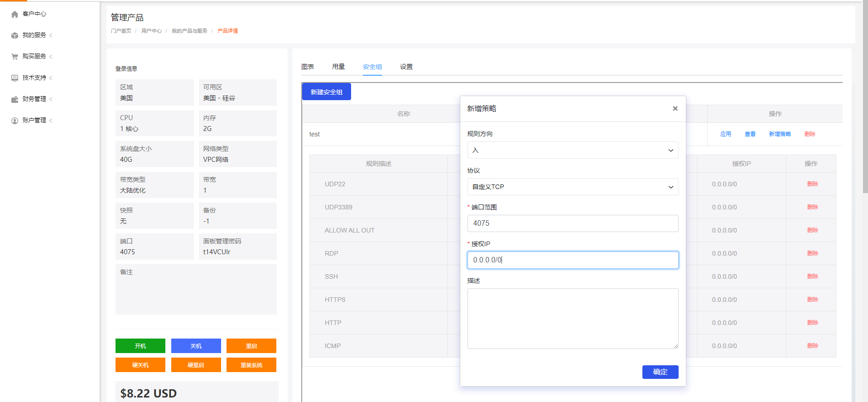The image size is (868, 402).
Task: Expand 技术支持 sidebar chevron
Action: pyautogui.click(x=51, y=78)
